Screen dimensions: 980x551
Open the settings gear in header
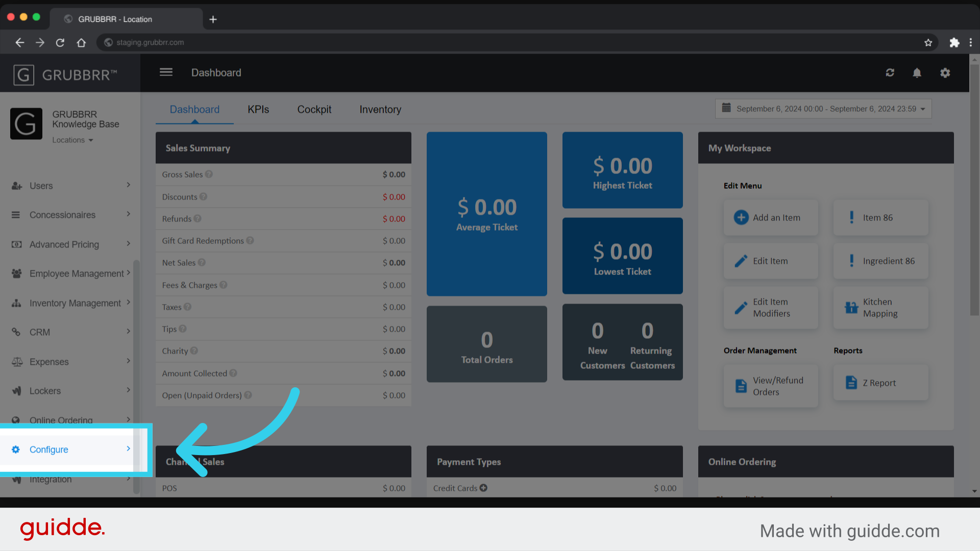click(945, 73)
